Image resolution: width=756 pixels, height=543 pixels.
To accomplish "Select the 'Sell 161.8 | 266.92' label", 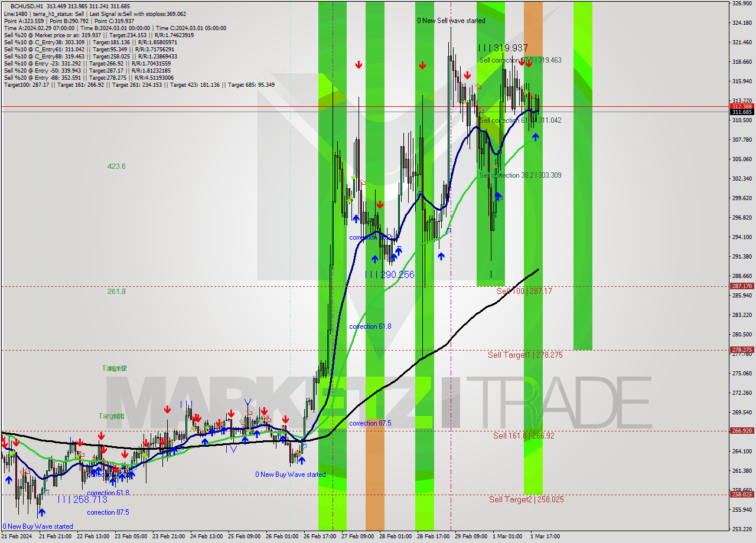I will 524,436.
